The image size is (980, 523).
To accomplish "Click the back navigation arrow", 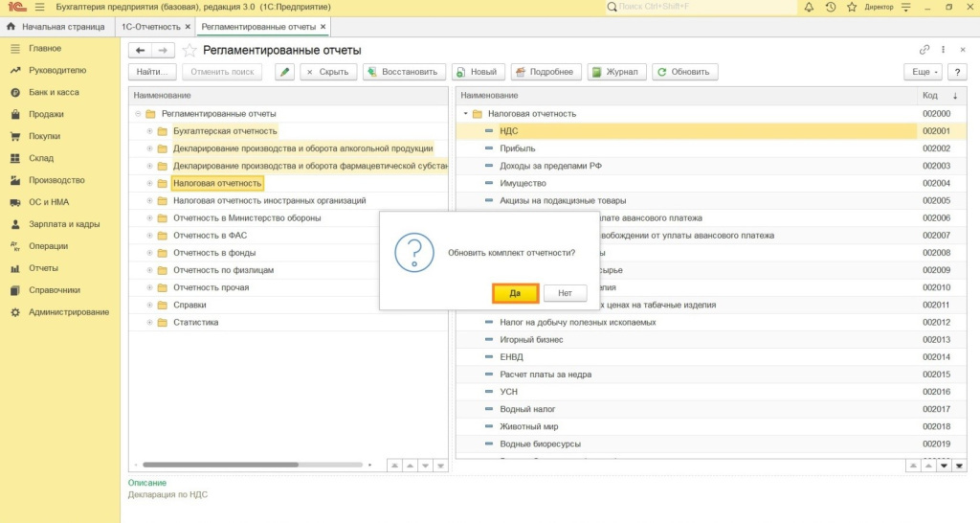I will 141,50.
